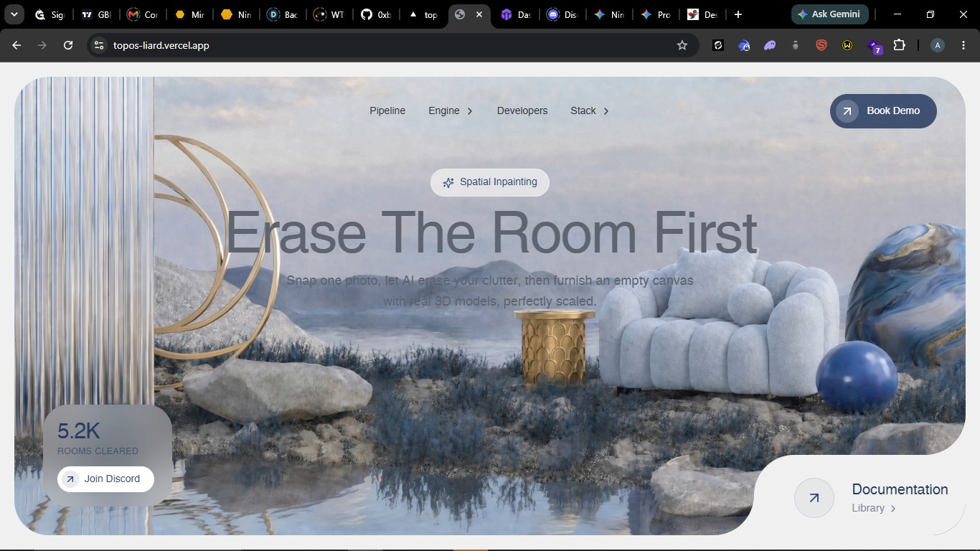Switch to the Das tab
This screenshot has width=980, height=551.
click(x=517, y=14)
